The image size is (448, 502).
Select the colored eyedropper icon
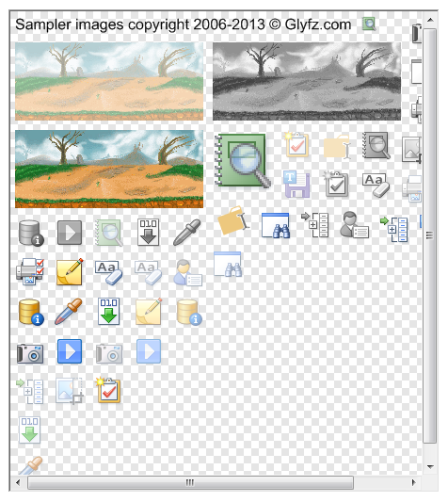point(69,312)
